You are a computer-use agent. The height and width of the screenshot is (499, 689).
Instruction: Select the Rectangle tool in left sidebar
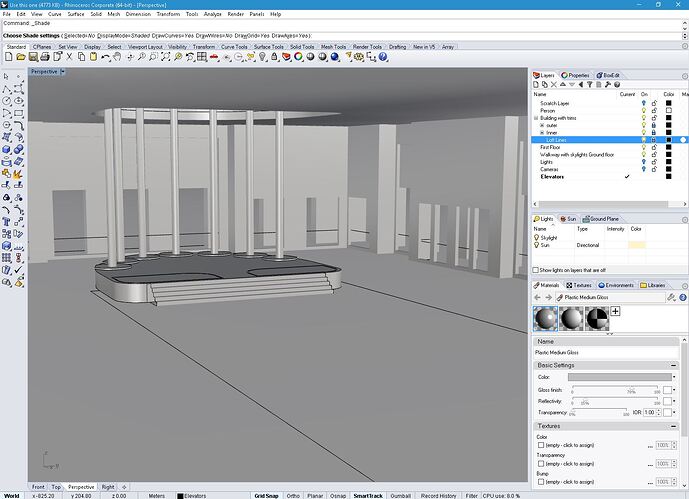pos(18,113)
